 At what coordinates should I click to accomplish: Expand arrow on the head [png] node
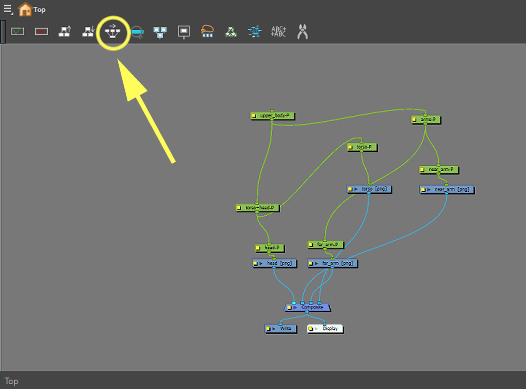coord(261,264)
